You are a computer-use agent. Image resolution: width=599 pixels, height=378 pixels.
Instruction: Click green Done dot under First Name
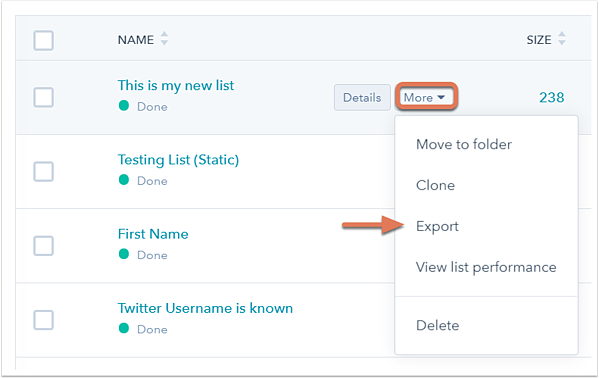pyautogui.click(x=124, y=254)
